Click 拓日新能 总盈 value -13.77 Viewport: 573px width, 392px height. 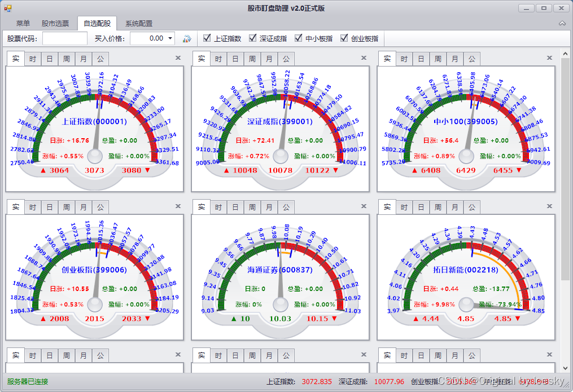coord(499,289)
